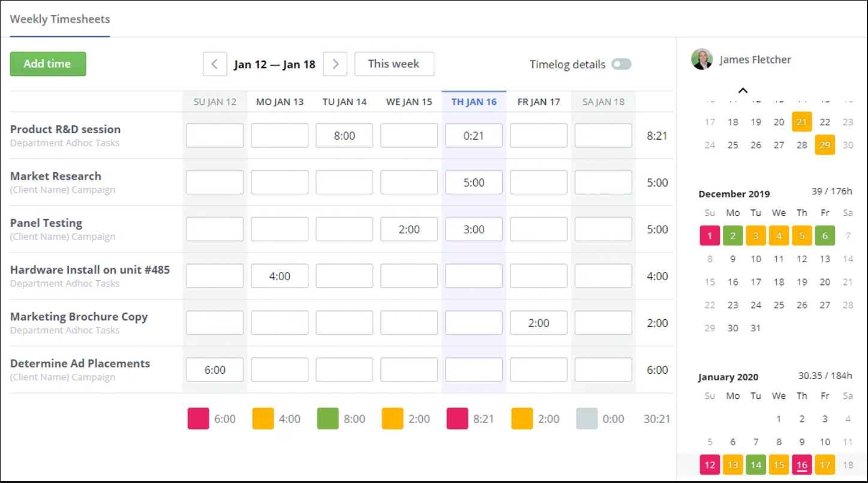
Task: Click the January 2020 month heading
Action: coord(728,377)
